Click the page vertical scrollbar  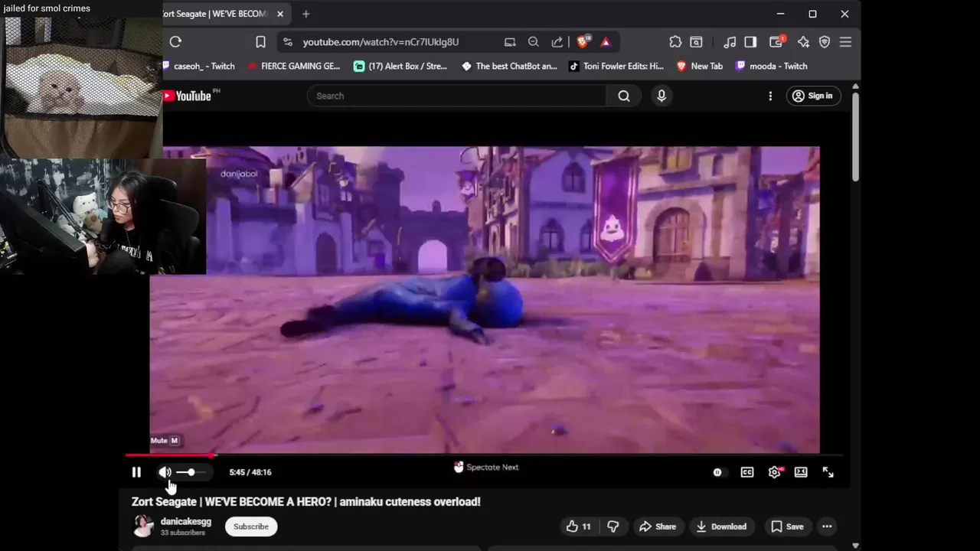[x=855, y=138]
